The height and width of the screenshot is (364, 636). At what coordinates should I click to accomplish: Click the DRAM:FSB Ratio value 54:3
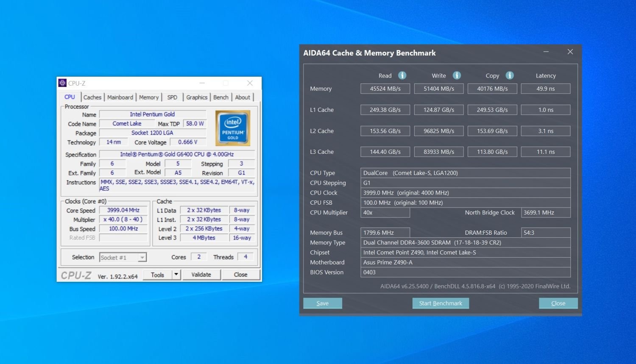coord(546,233)
